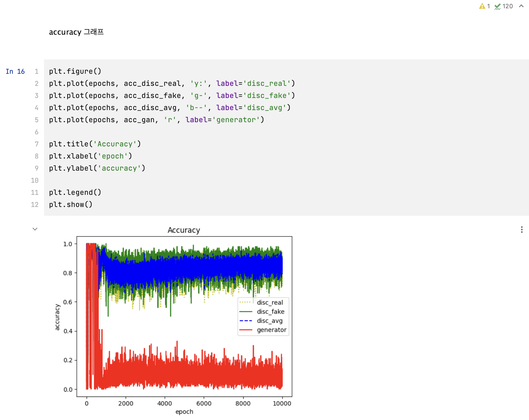Click the 'epoch' x-axis label on chart
529x420 pixels.
pyautogui.click(x=184, y=412)
